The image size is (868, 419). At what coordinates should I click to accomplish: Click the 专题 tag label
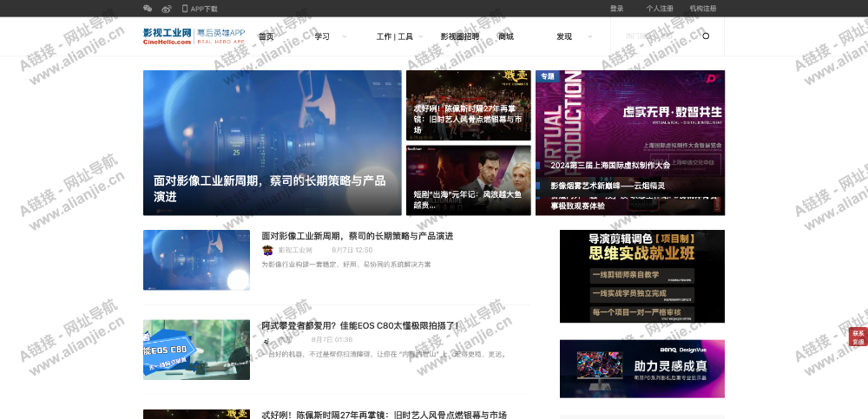click(548, 76)
